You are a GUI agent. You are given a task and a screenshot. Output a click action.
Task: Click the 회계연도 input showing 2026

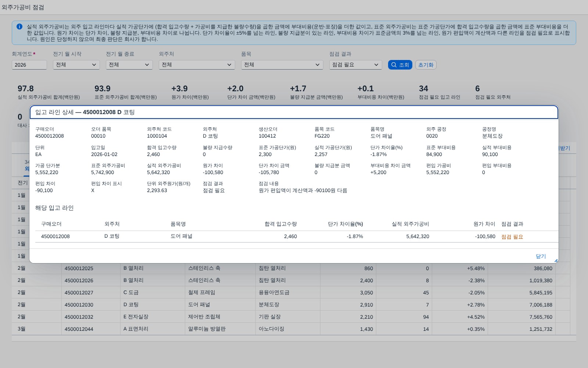point(29,65)
